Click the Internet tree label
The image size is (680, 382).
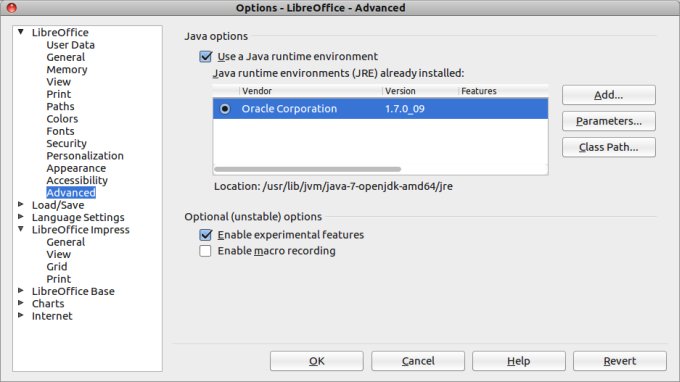[52, 316]
